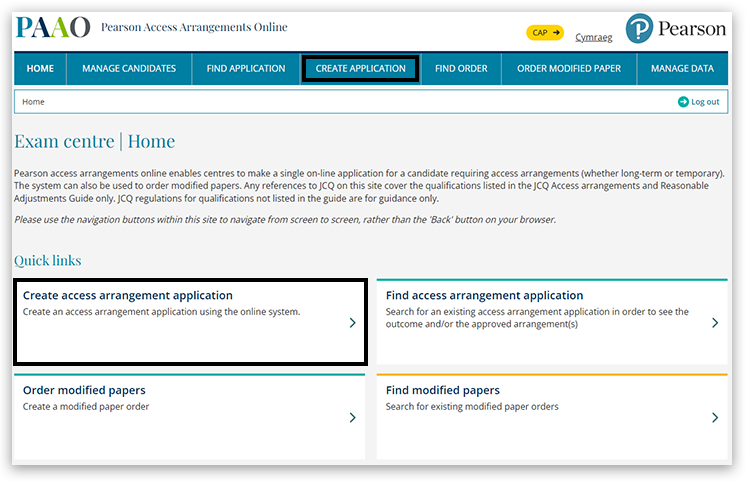Click chevron on Create access arrangement card
Image resolution: width=750 pixels, height=483 pixels.
tap(352, 323)
